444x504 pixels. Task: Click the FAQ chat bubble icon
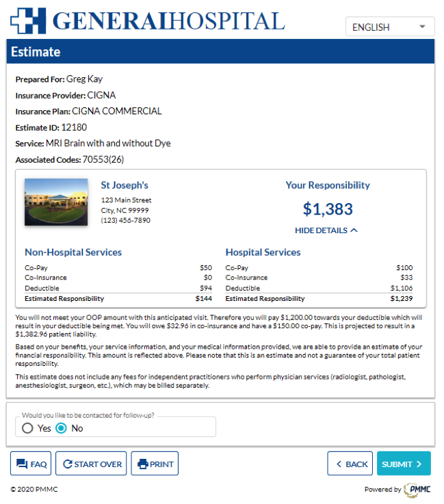tap(22, 464)
